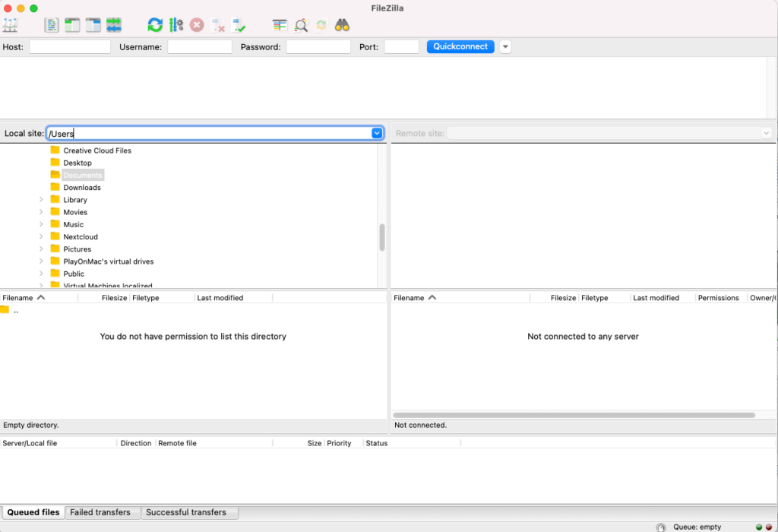The width and height of the screenshot is (778, 532).
Task: Open the Quickconnect history dropdown arrow
Action: (x=505, y=47)
